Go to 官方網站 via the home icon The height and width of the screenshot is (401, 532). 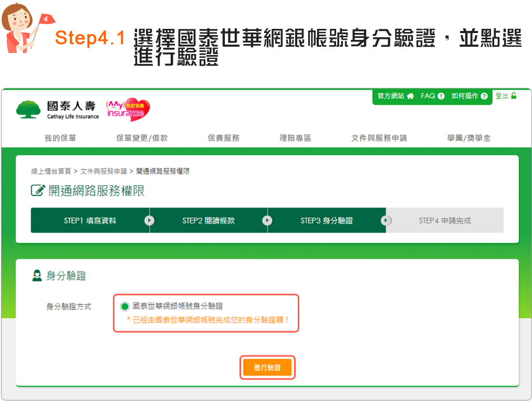pyautogui.click(x=410, y=96)
